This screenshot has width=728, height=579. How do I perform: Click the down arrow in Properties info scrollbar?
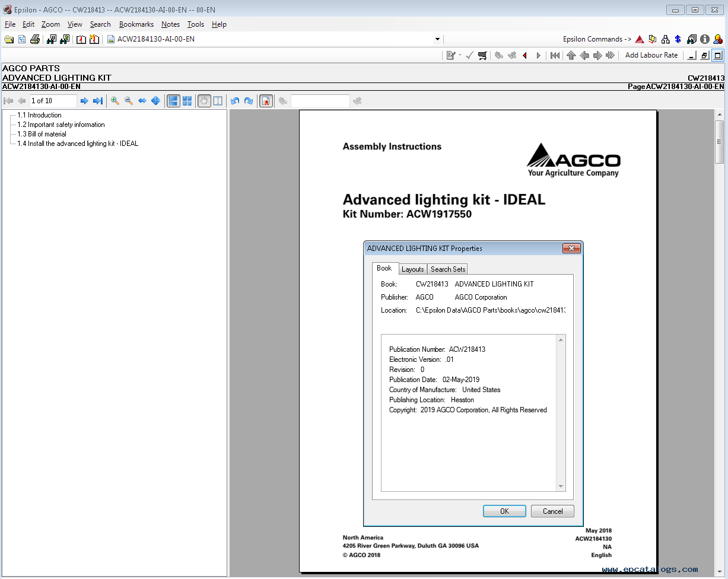561,486
